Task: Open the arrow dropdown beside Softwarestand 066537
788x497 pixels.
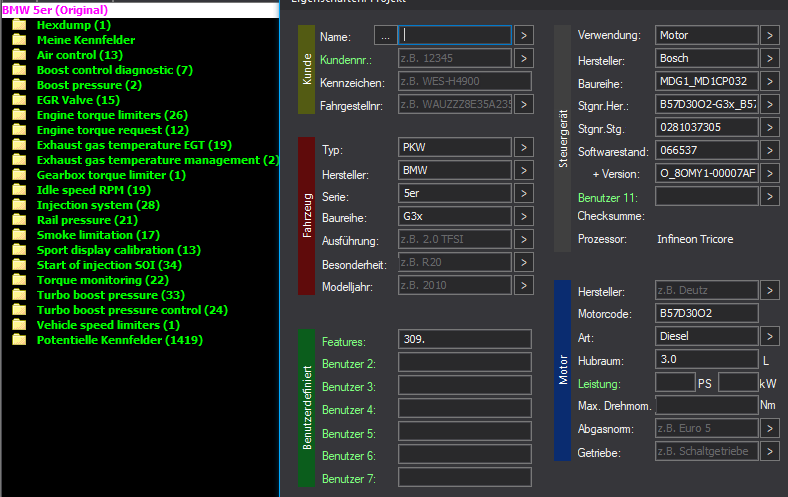Action: point(769,150)
